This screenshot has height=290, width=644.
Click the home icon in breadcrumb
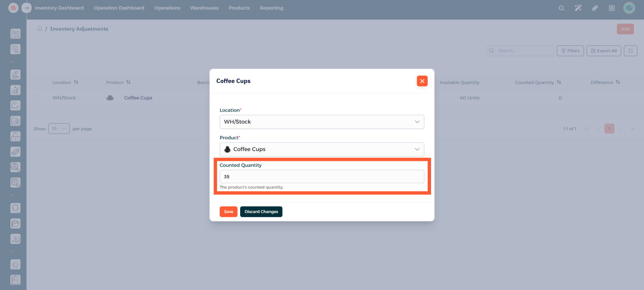click(x=40, y=29)
